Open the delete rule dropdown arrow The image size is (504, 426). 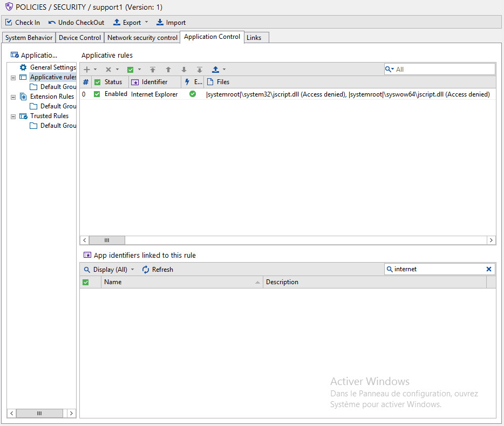point(117,70)
